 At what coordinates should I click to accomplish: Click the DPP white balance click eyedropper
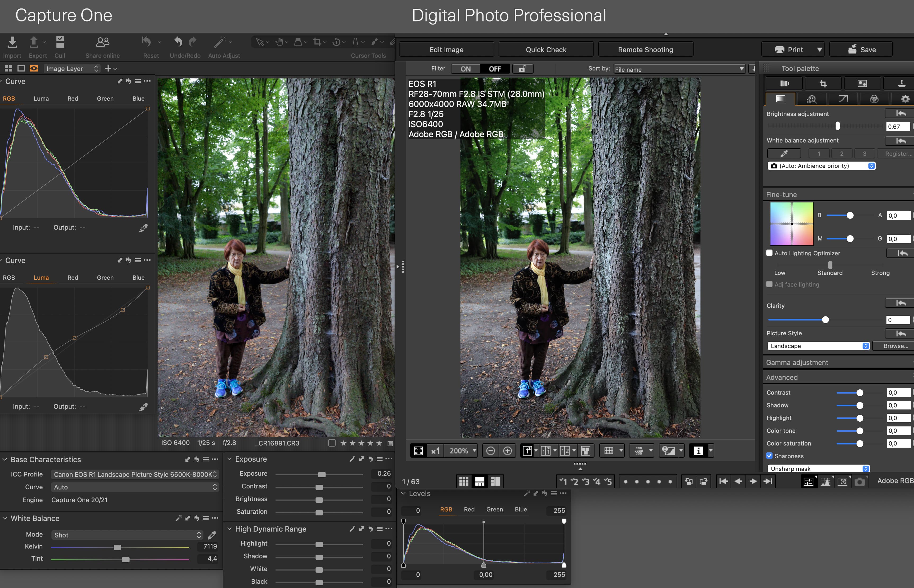pos(784,154)
